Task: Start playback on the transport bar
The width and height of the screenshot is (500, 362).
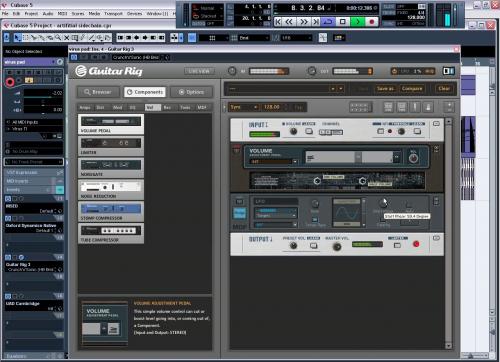Action: click(x=358, y=22)
